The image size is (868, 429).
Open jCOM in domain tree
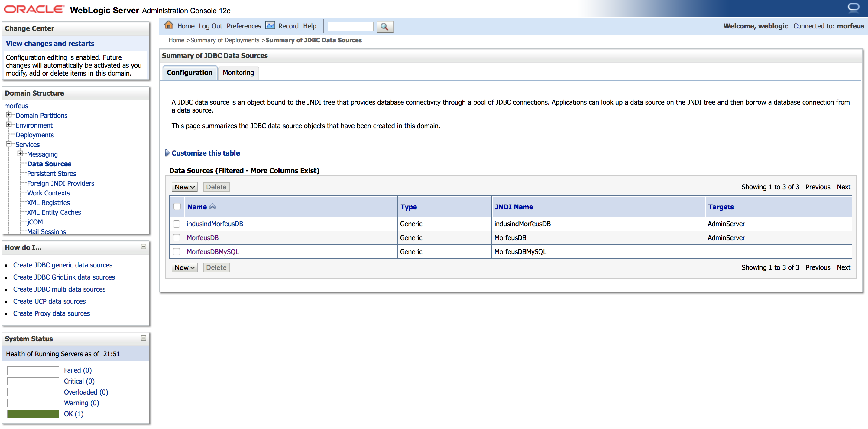point(35,222)
